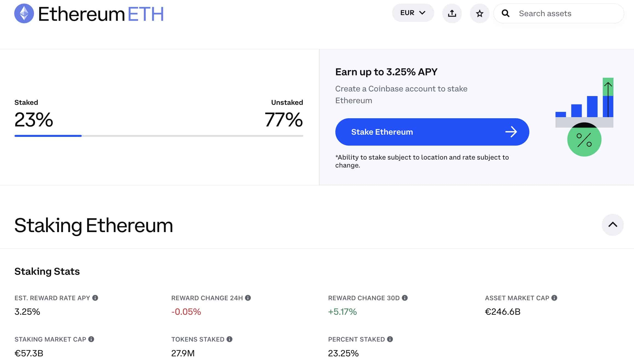
Task: Click the TOKENS STAKED info icon
Action: tap(230, 339)
